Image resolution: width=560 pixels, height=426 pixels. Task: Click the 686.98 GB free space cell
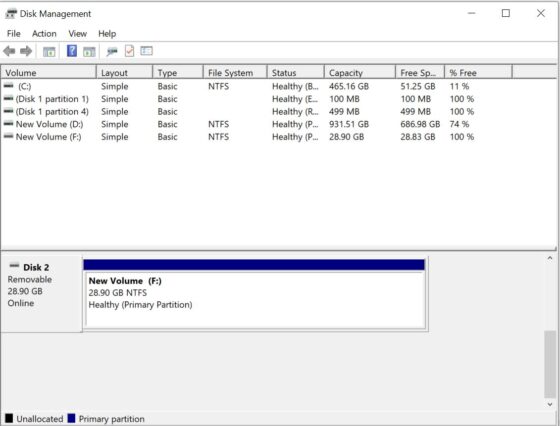click(420, 124)
